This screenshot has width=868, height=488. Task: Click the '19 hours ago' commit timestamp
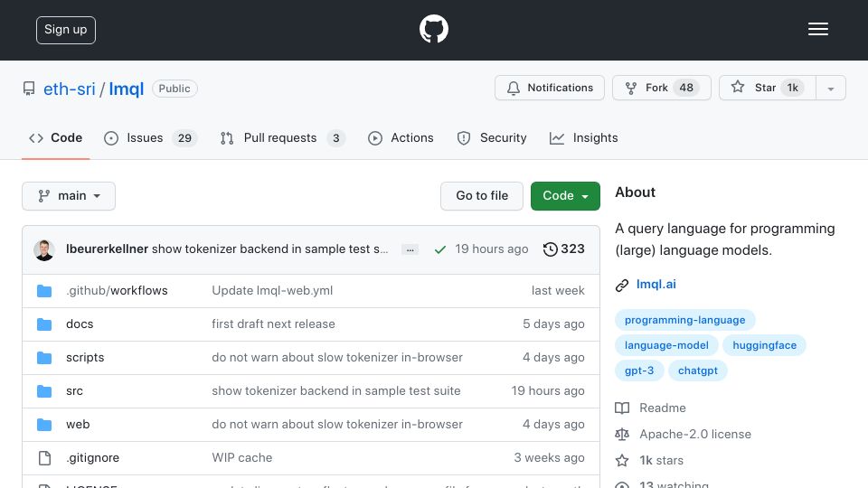pyautogui.click(x=492, y=249)
